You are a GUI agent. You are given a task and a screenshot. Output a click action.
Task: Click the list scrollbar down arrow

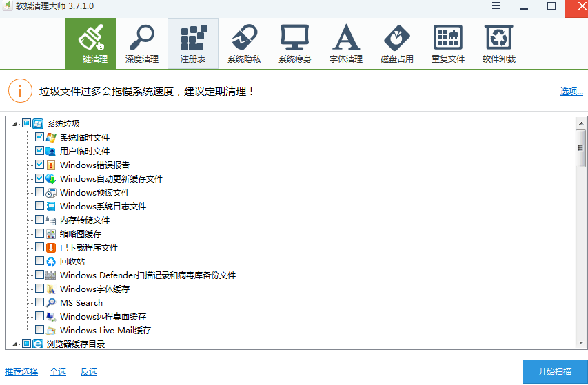[x=581, y=343]
